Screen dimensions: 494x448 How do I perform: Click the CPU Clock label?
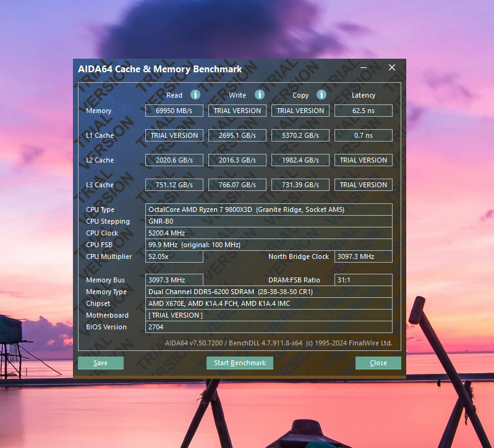tap(102, 233)
